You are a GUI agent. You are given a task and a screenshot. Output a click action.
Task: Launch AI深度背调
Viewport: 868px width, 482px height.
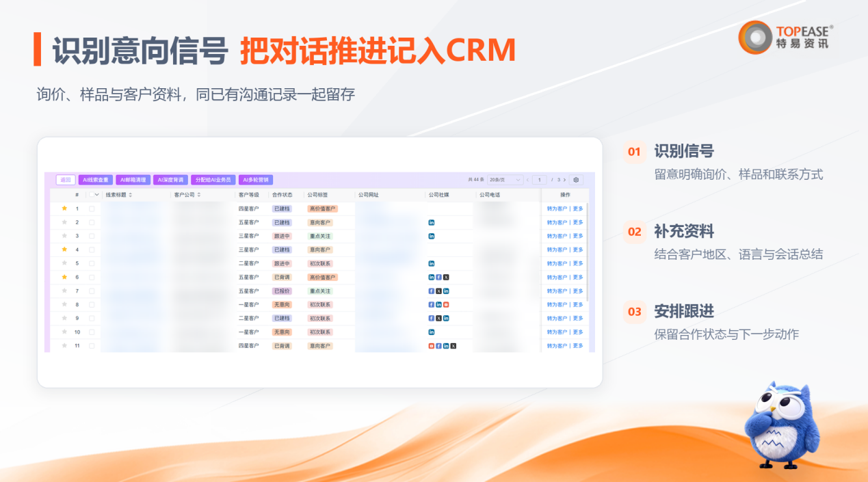pyautogui.click(x=170, y=180)
